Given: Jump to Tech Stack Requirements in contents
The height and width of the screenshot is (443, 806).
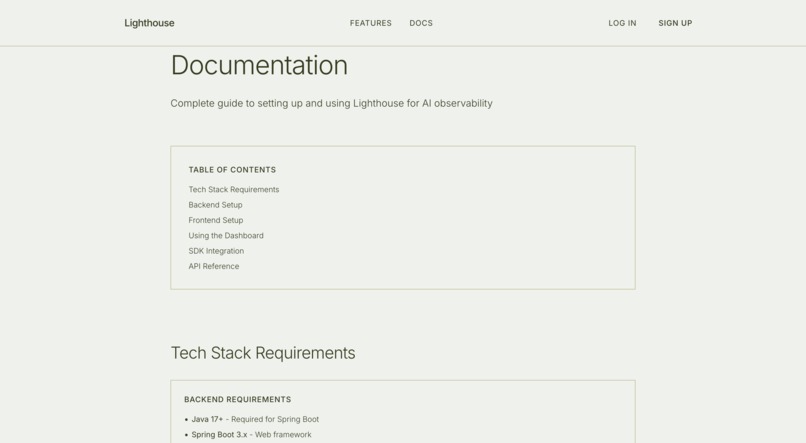Looking at the screenshot, I should tap(233, 190).
